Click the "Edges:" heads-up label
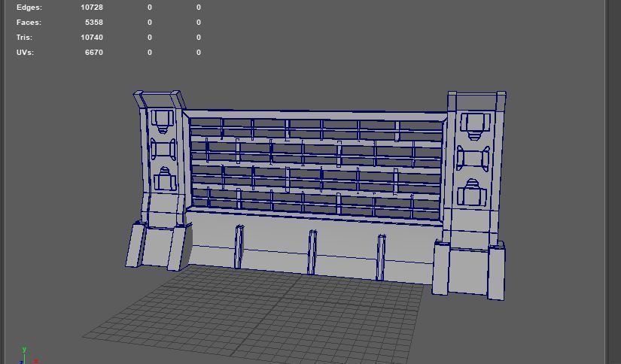Viewport: 621px width, 364px height. tap(29, 8)
